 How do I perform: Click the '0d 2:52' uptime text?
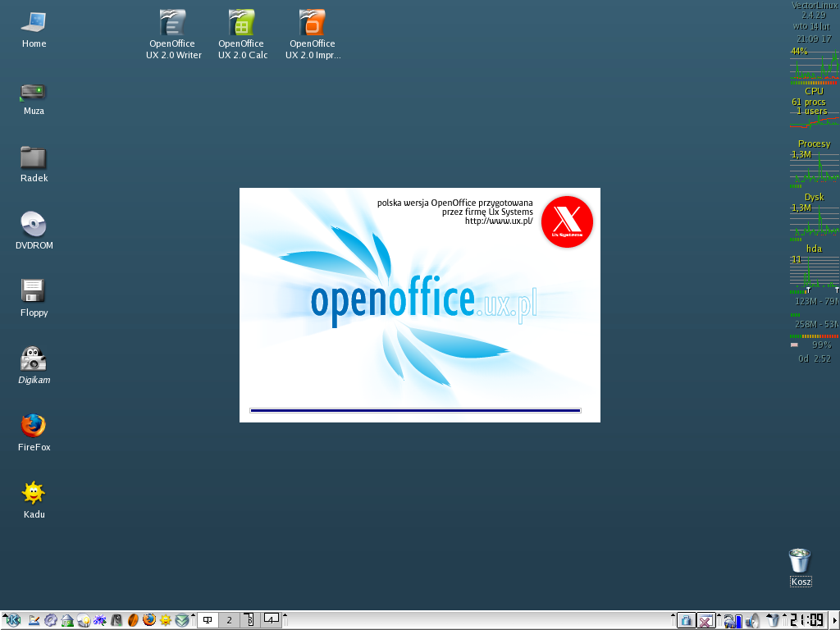point(815,358)
